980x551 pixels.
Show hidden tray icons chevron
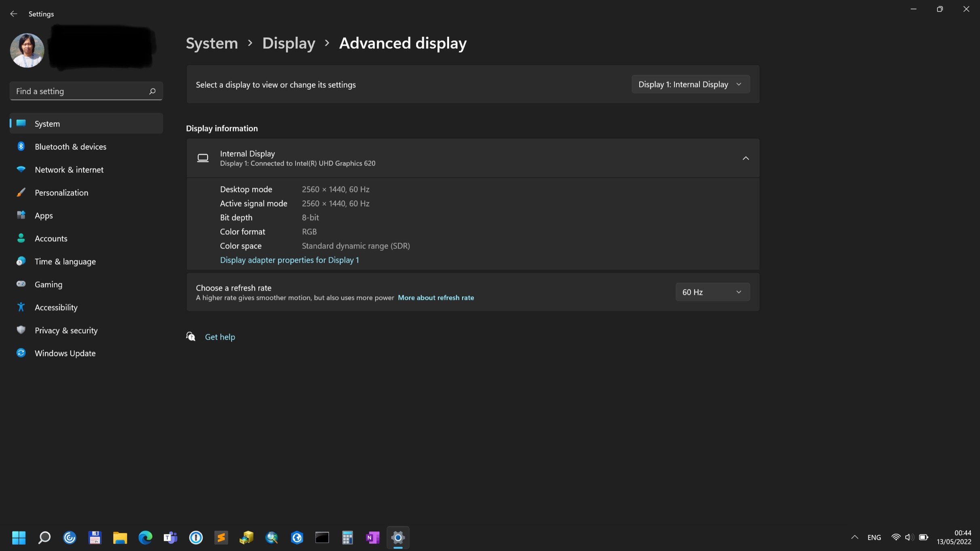[854, 537]
